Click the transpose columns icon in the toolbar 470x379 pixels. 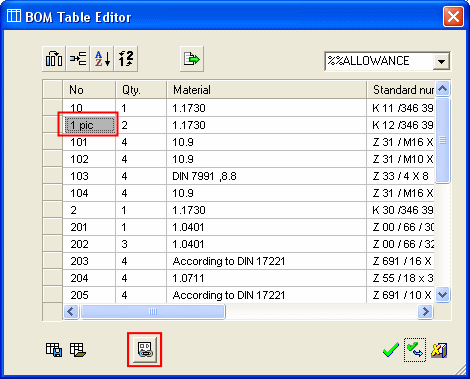pos(54,59)
